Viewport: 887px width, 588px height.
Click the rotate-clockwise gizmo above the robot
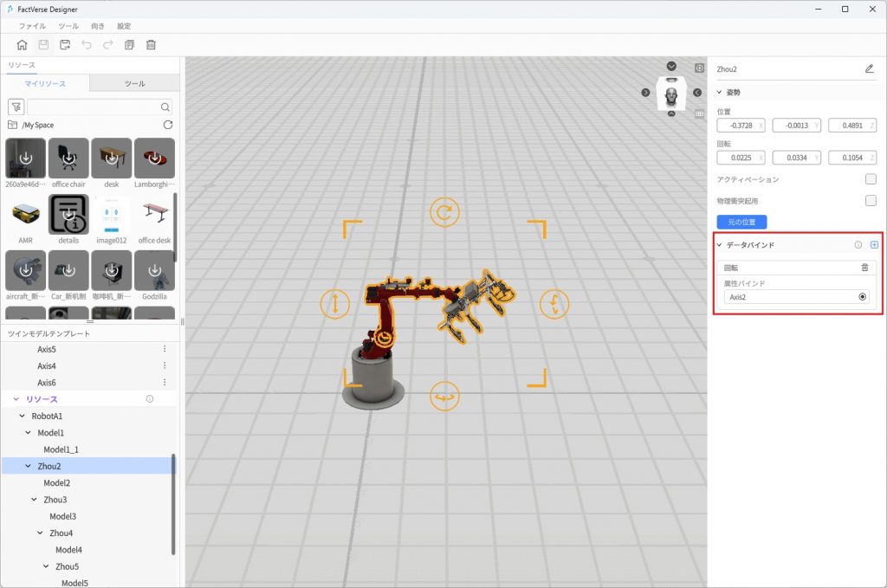[444, 212]
